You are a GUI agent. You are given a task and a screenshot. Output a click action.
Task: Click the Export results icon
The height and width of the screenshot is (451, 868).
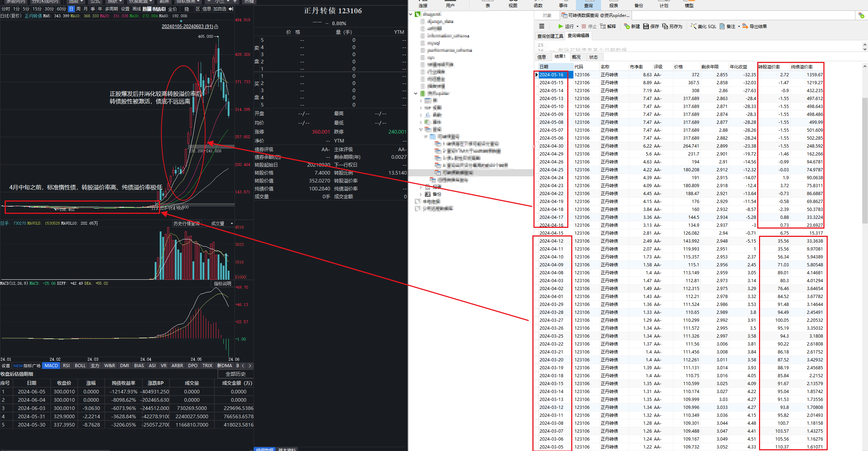tap(745, 26)
